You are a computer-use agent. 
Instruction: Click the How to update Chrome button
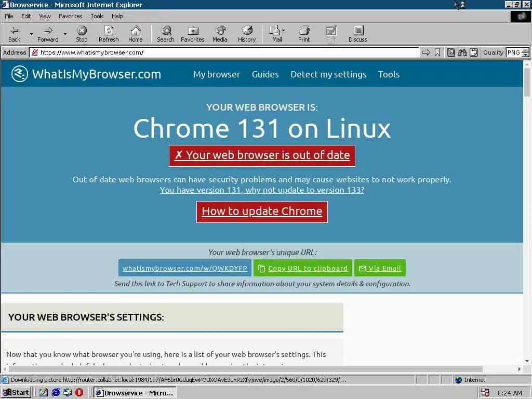click(262, 212)
